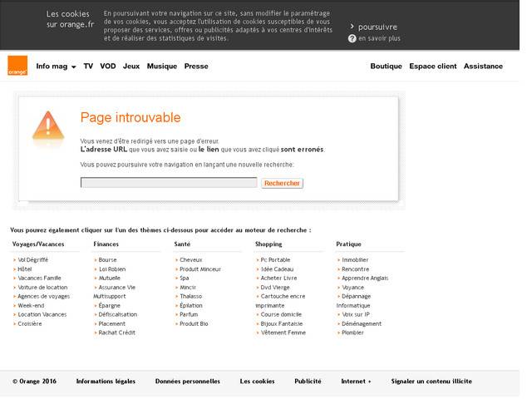Image resolution: width=532 pixels, height=399 pixels.
Task: Open the Musique menu item
Action: (162, 66)
